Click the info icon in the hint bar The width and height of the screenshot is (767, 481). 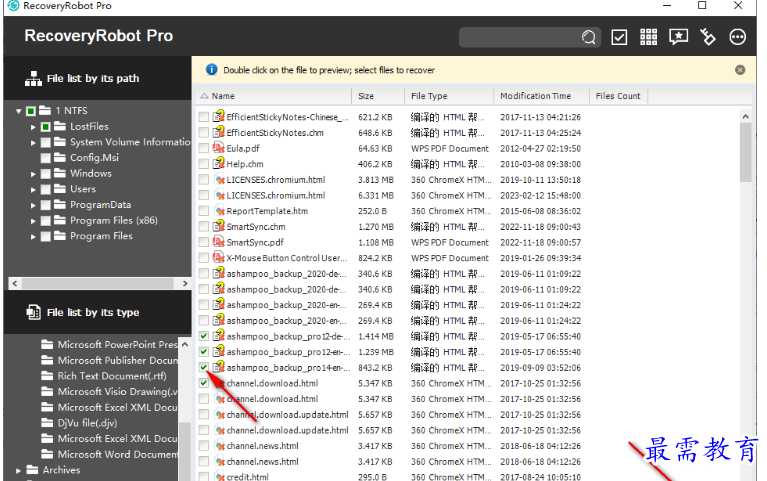211,70
